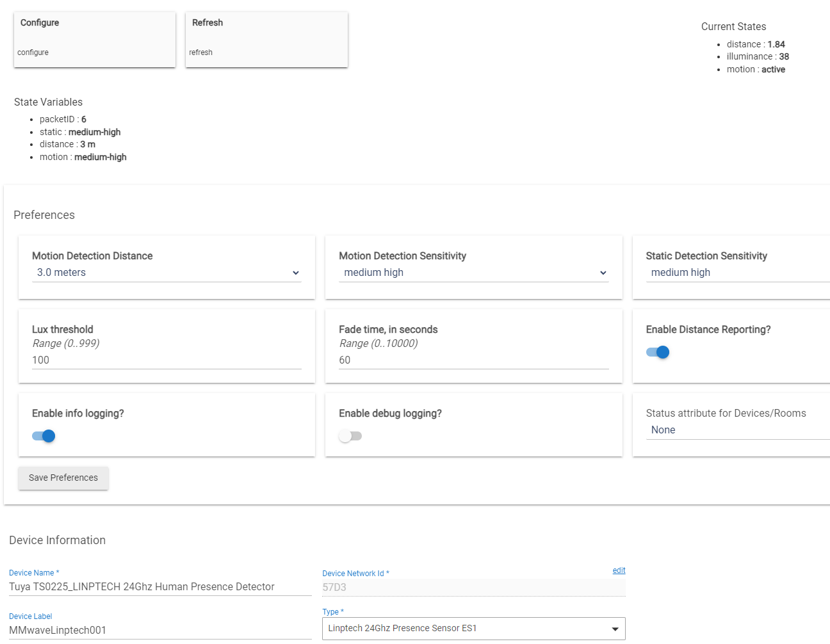Click the Device Label input field
The width and height of the screenshot is (830, 644).
(160, 631)
